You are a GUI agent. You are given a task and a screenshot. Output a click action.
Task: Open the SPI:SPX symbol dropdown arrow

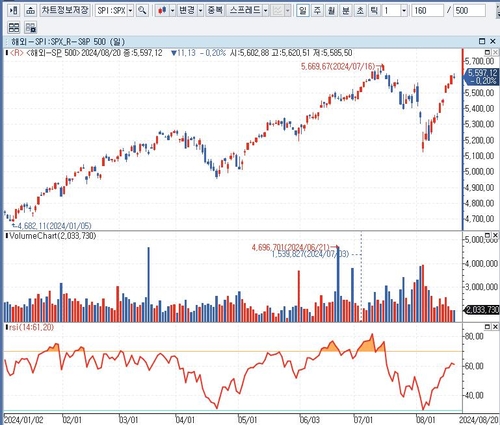click(x=130, y=11)
